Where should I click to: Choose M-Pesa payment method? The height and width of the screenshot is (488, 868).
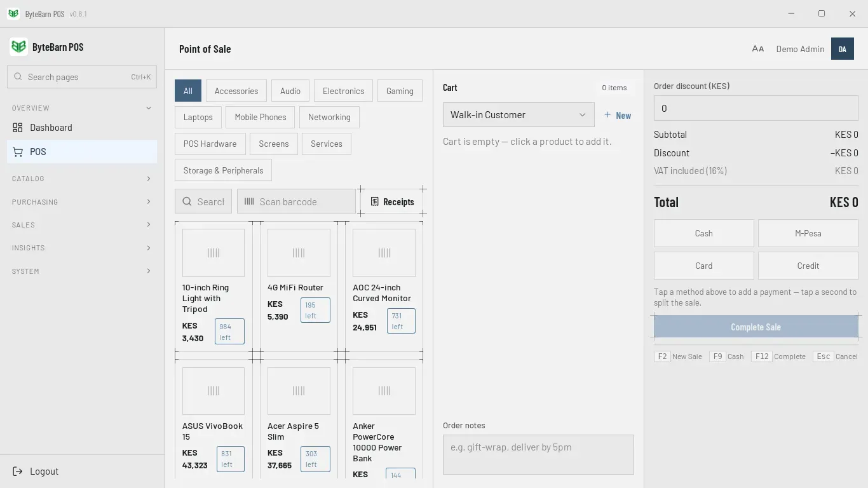point(808,233)
